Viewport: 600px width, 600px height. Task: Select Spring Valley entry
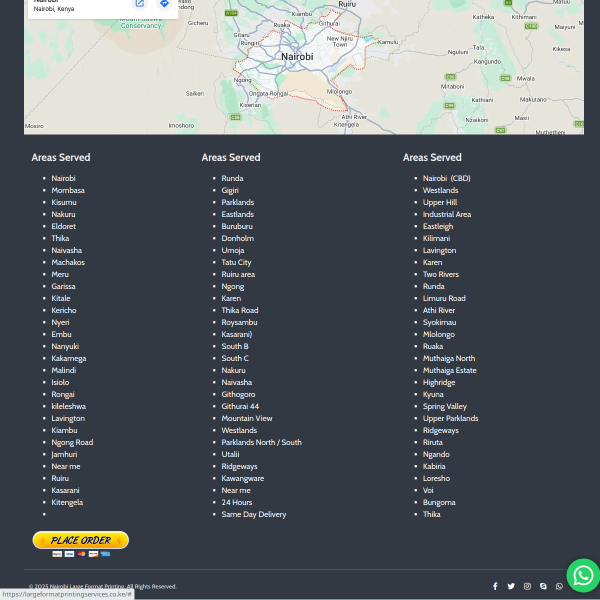[x=445, y=406]
